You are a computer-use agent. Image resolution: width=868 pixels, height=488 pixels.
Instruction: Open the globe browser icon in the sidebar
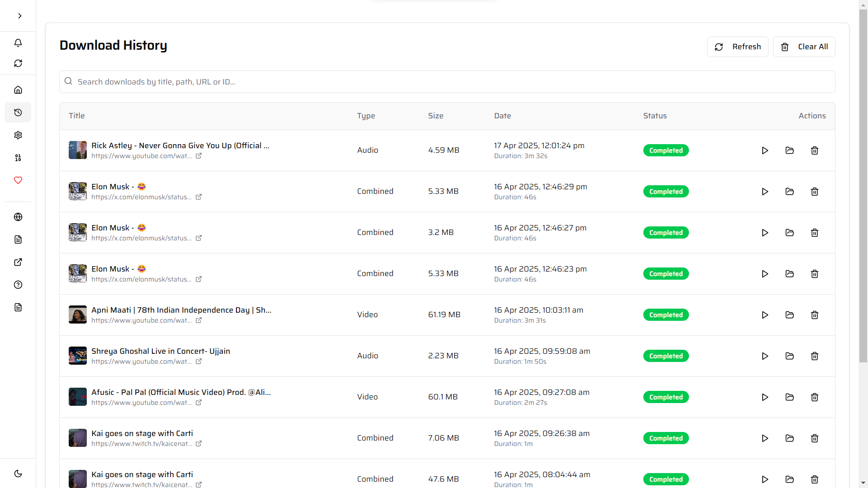[x=18, y=217]
